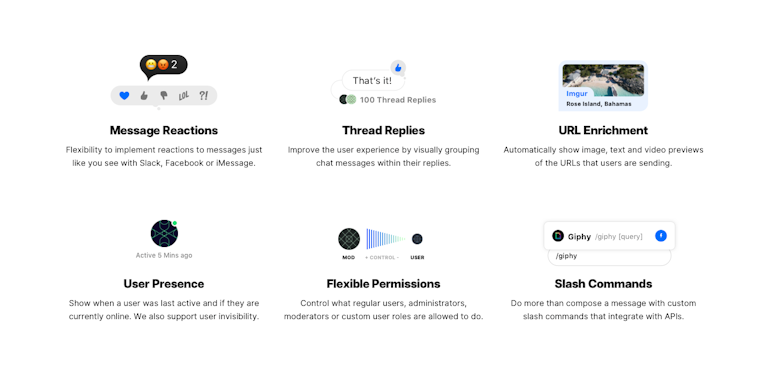Select the thumbs up reaction
Image resolution: width=768 pixels, height=383 pixels.
tap(144, 96)
